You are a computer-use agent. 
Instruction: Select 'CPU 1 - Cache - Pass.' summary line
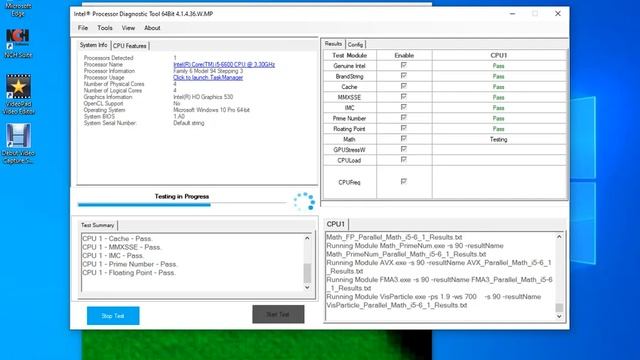pos(117,238)
